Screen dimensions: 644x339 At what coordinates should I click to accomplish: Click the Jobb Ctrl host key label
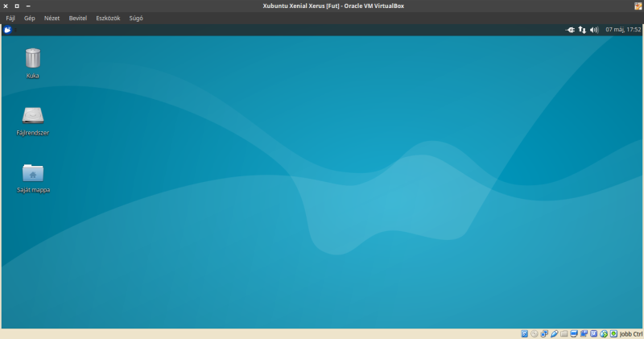coord(631,334)
